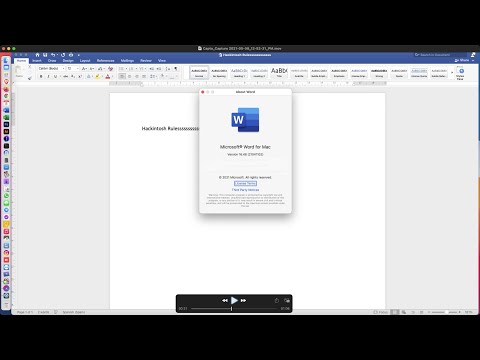The height and width of the screenshot is (360, 480).
Task: Open the Third Party Notices link
Action: (245, 190)
